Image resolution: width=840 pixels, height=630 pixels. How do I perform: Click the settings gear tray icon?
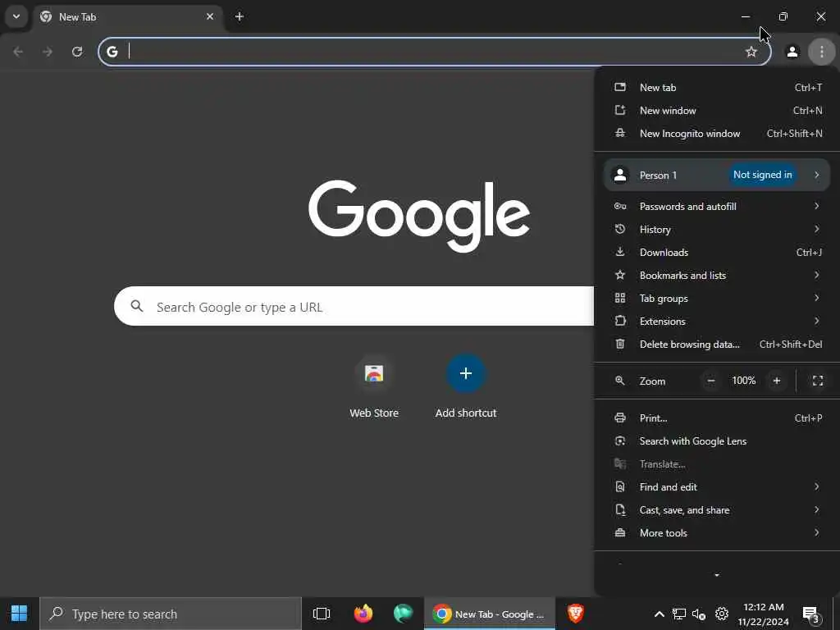pos(722,614)
